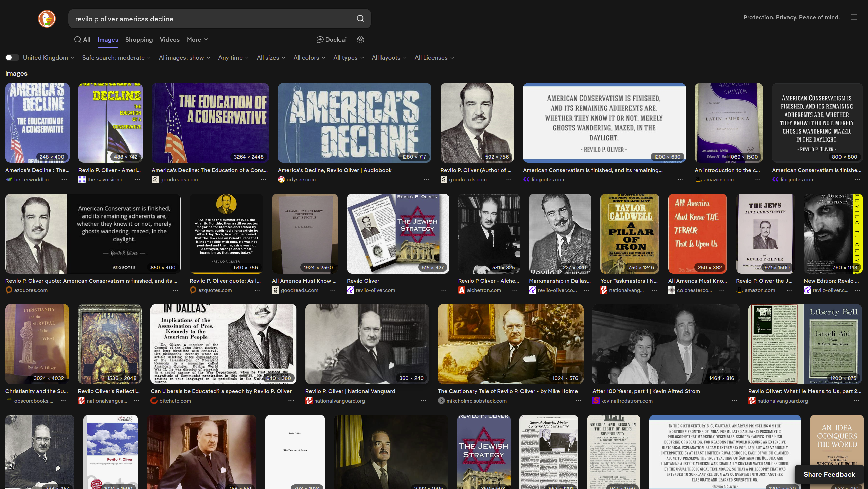
Task: Click the odysee.com favicon
Action: (x=281, y=179)
